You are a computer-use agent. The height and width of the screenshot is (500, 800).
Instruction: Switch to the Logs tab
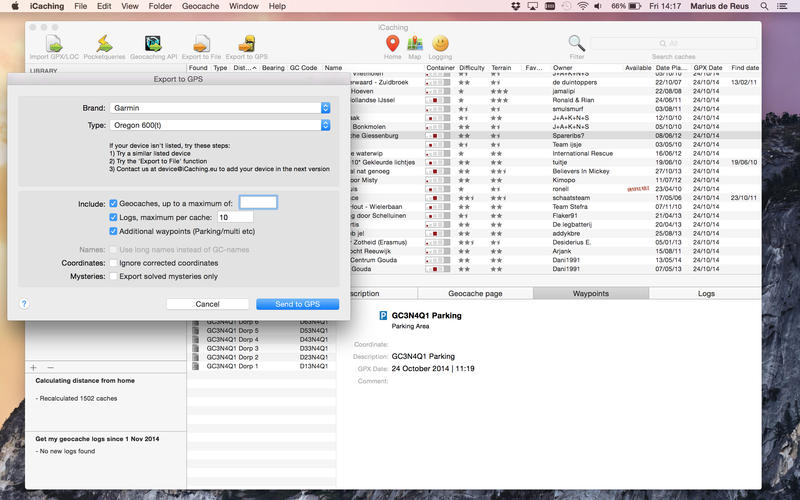tap(706, 293)
